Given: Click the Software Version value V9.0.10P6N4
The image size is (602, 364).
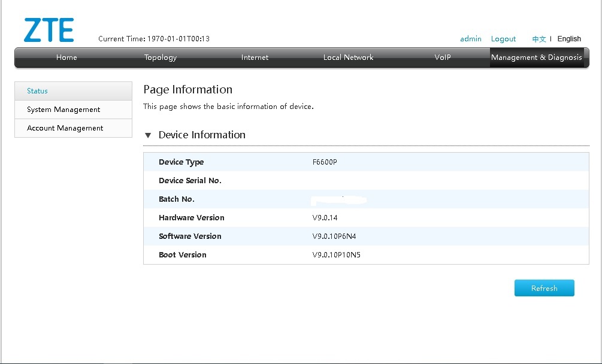Looking at the screenshot, I should click(x=334, y=236).
